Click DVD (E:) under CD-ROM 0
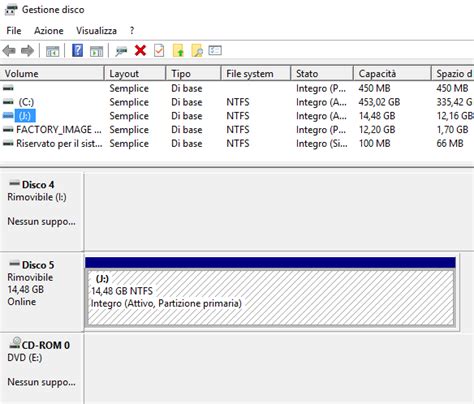Viewport: 474px width, 404px height. click(25, 358)
